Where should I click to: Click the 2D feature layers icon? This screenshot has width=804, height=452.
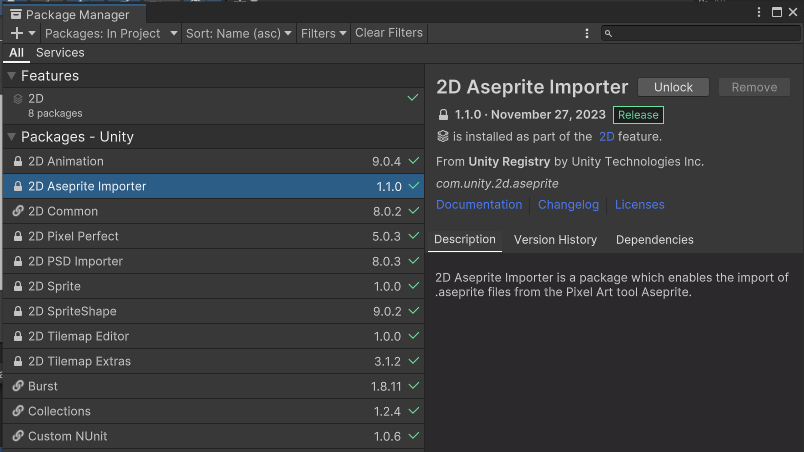18,99
